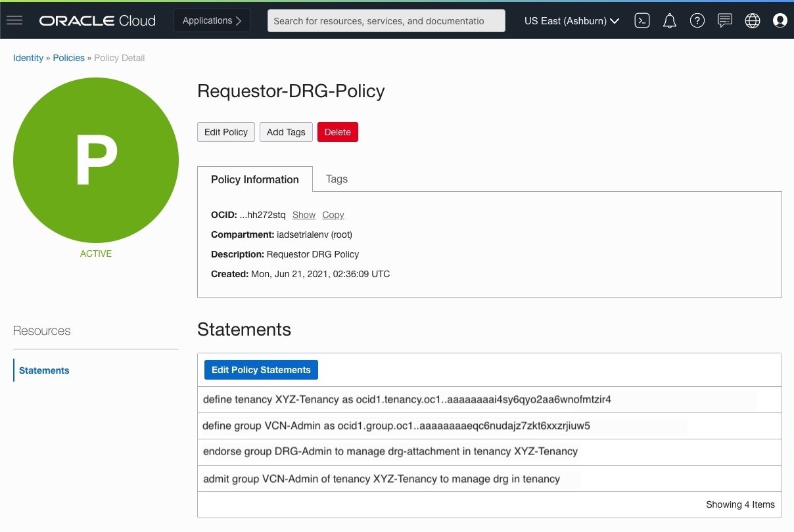Switch to the Policy Information tab
This screenshot has width=794, height=532.
(x=255, y=179)
